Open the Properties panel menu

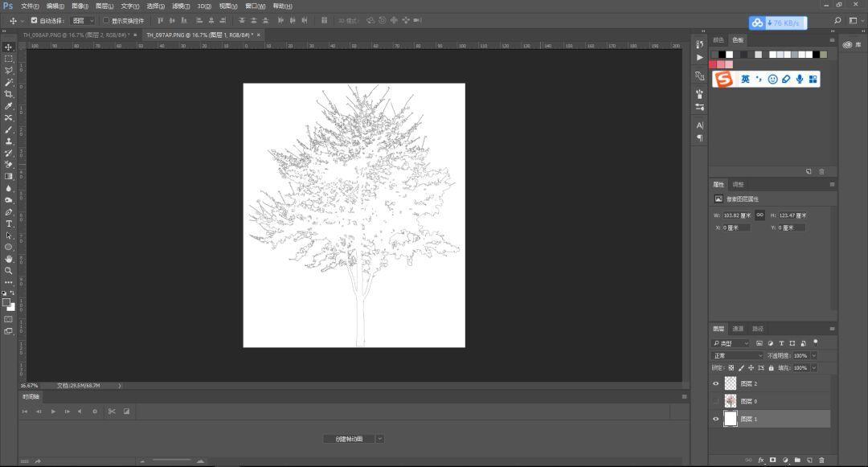[832, 184]
